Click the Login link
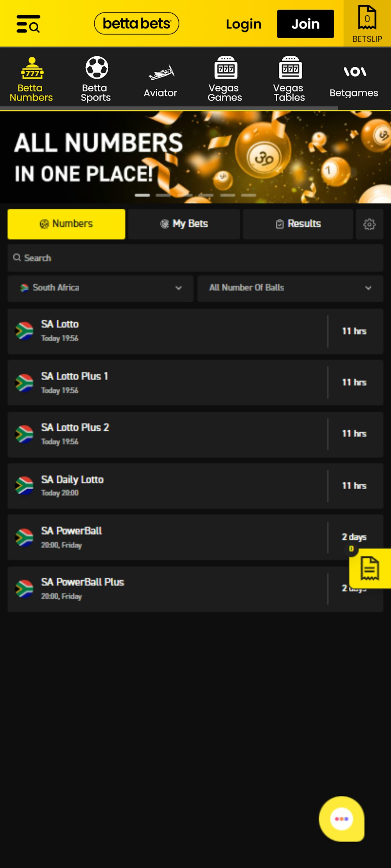The width and height of the screenshot is (391, 868). click(x=243, y=23)
